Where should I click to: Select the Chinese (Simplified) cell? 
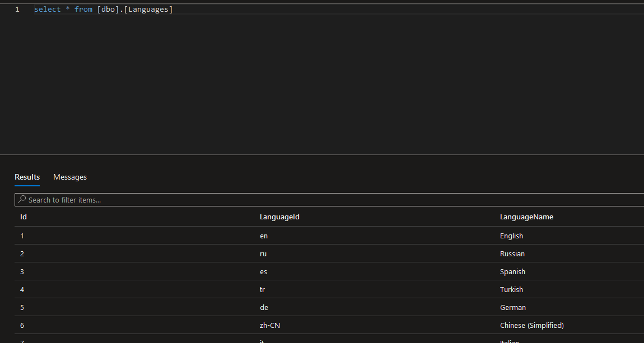tap(532, 325)
